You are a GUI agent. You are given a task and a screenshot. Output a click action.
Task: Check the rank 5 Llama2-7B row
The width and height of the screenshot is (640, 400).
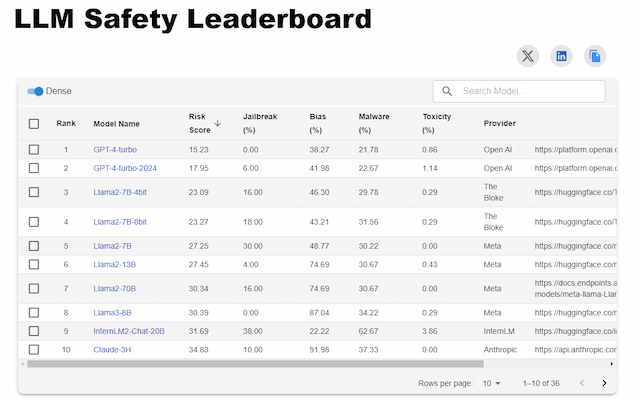(34, 246)
